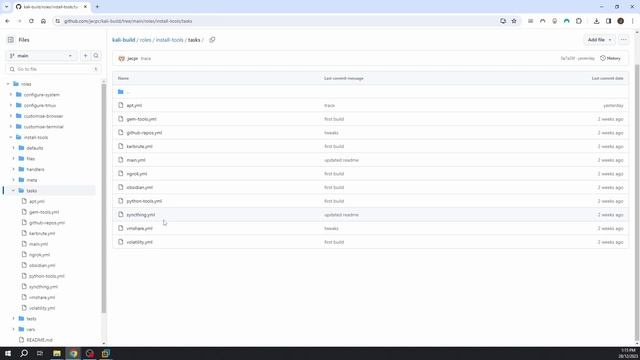The width and height of the screenshot is (640, 360).
Task: Open kerbrute.yml in the file list
Action: point(139,147)
